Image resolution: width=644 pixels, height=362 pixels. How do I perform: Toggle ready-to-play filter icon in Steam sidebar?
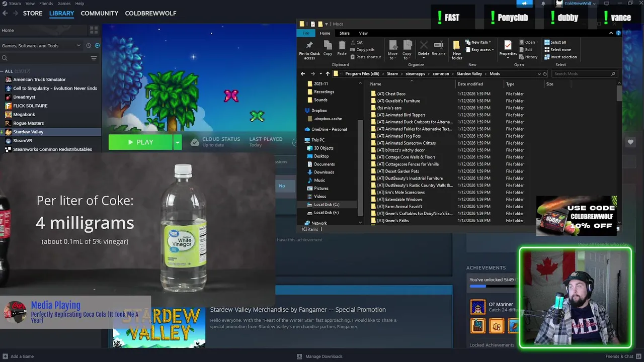coord(97,46)
